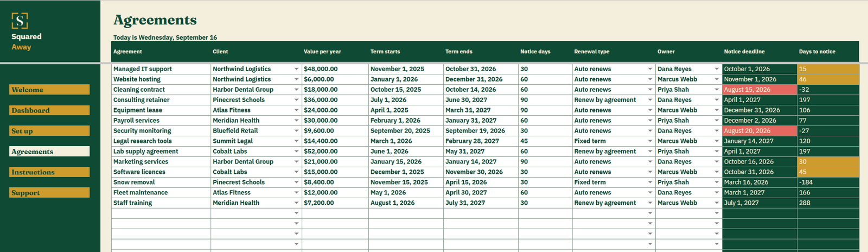Viewport: 868px width, 252px height.
Task: Click Term ends cell for Fleet maintenance
Action: coord(481,193)
